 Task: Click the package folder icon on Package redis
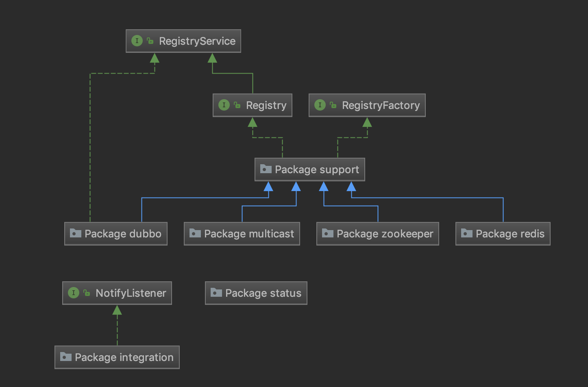click(x=467, y=233)
